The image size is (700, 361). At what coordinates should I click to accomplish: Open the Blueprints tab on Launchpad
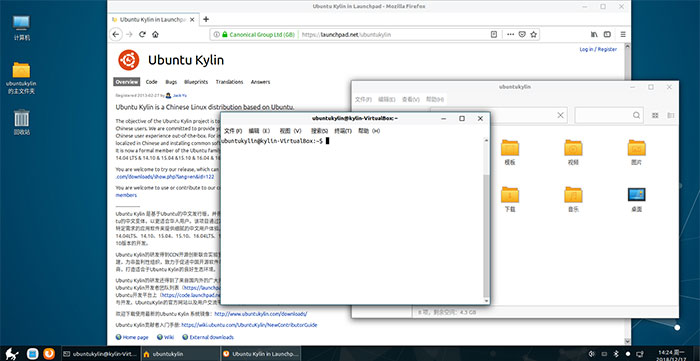pos(196,82)
